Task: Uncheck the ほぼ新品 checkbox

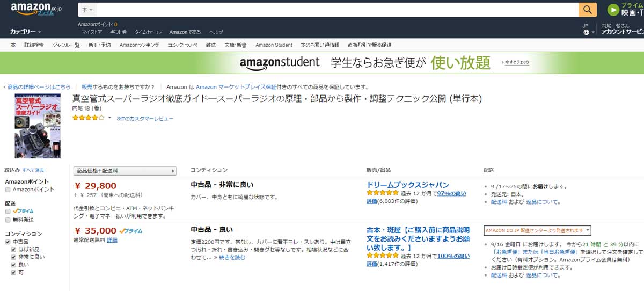Action: click(14, 250)
